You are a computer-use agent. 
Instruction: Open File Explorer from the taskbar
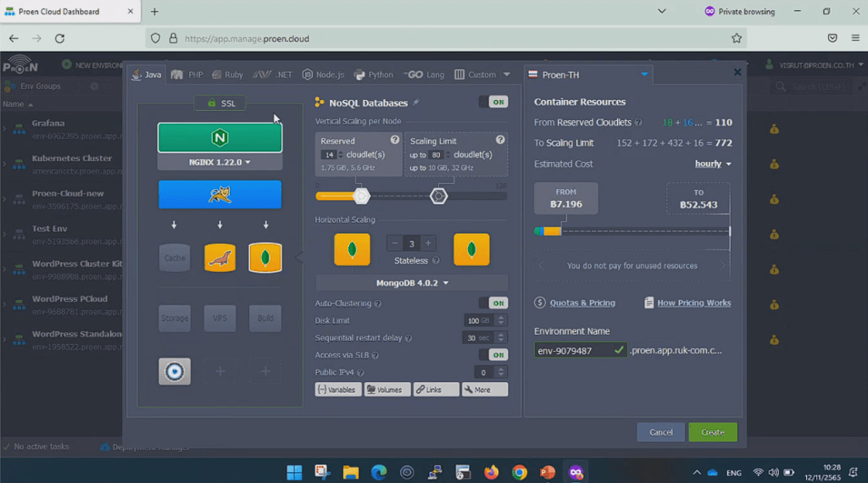(350, 472)
